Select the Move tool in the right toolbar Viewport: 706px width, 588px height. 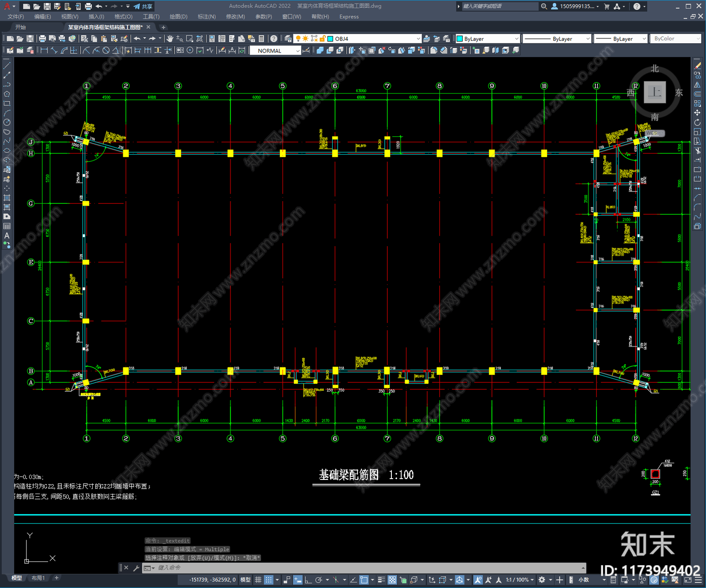(697, 113)
